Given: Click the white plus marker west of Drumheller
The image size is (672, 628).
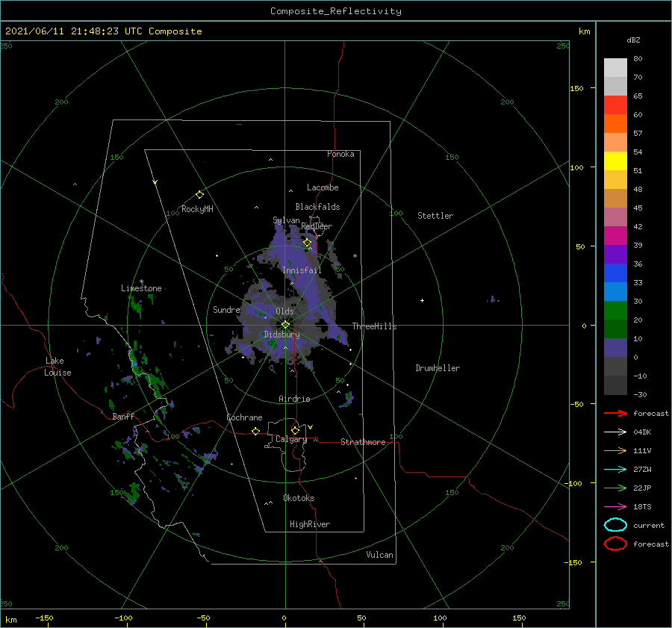Looking at the screenshot, I should [422, 300].
